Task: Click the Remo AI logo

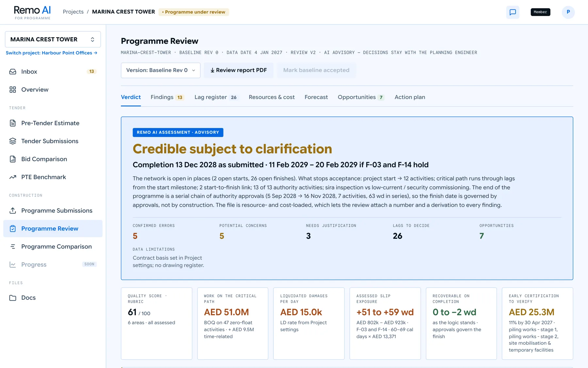Action: click(32, 12)
